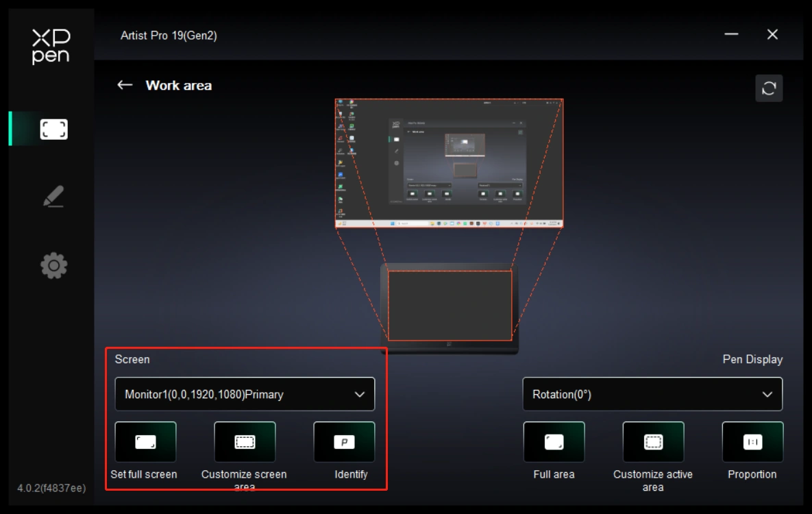Click the XP-Pen logo
The width and height of the screenshot is (812, 514).
(x=51, y=47)
